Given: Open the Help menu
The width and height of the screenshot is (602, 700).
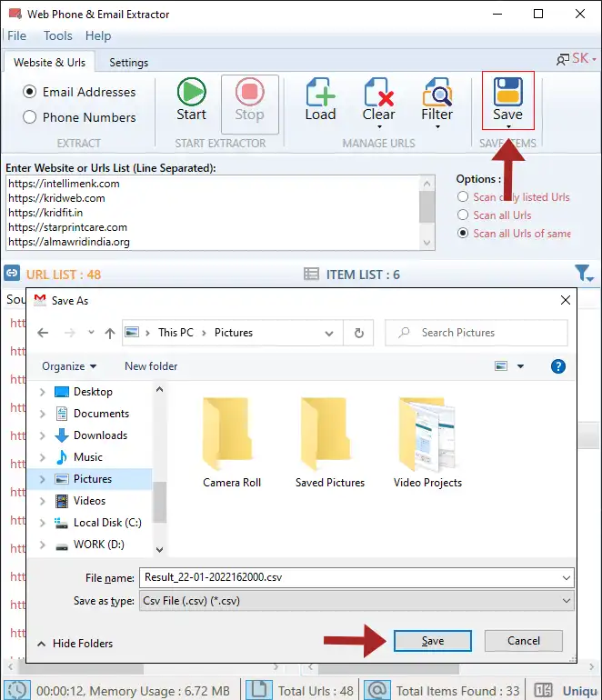Looking at the screenshot, I should pos(98,35).
